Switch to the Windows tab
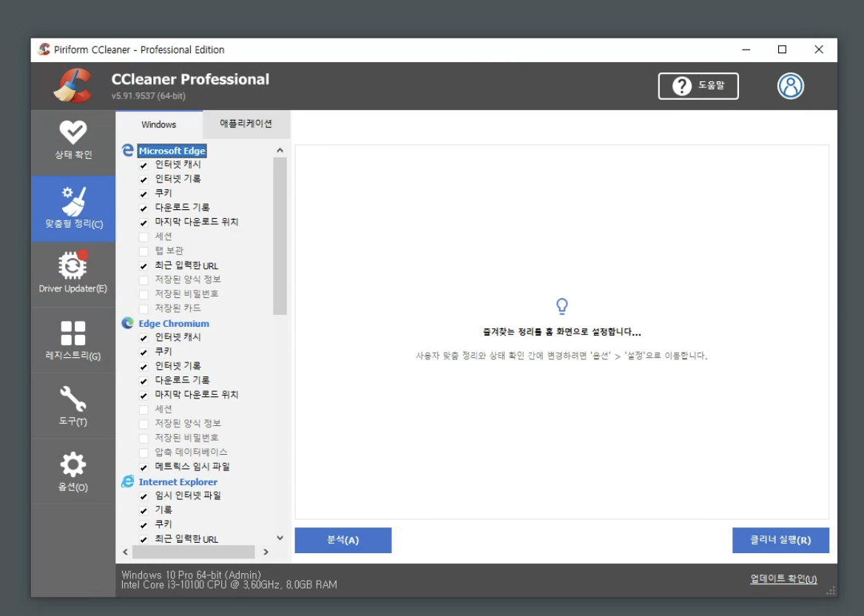The image size is (864, 616). coord(159,124)
